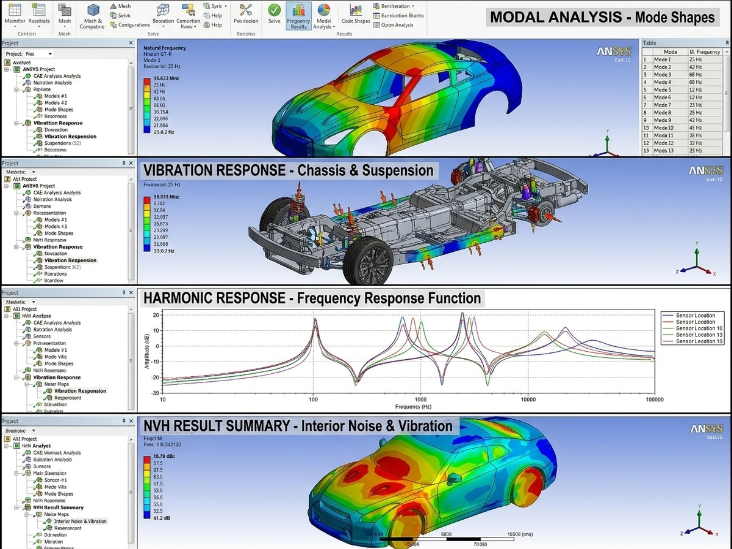
Task: Click the Mode 1 row in the Table
Action: tap(682, 59)
